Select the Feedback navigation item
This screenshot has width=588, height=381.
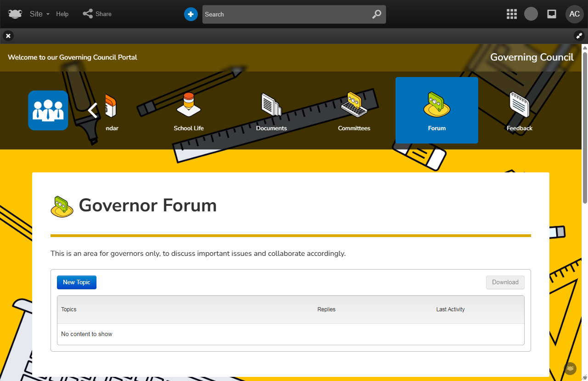pyautogui.click(x=519, y=110)
